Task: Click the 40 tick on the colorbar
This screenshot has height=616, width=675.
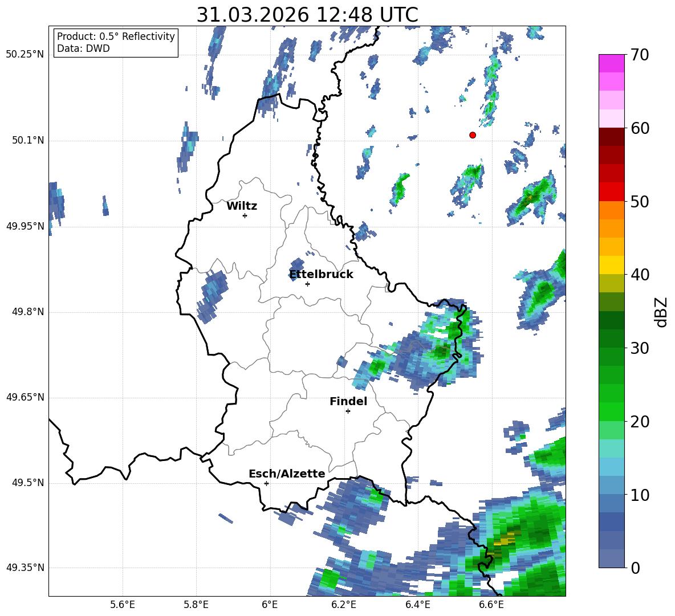Action: click(639, 275)
